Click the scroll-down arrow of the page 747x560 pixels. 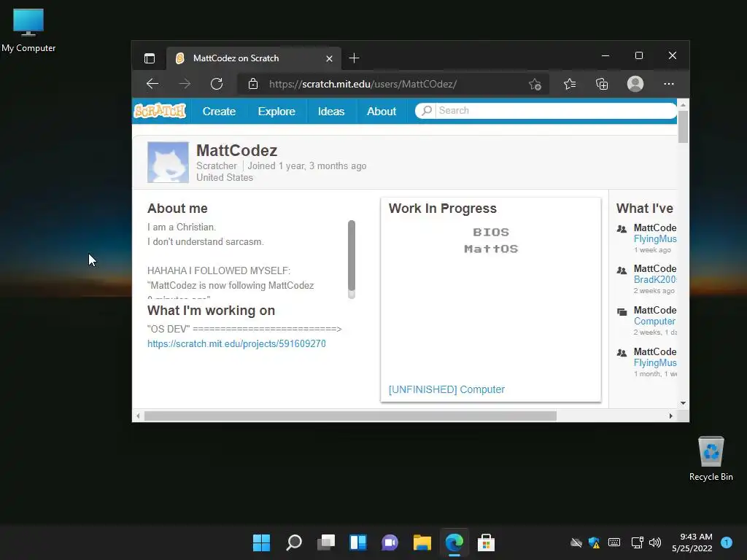coord(683,402)
